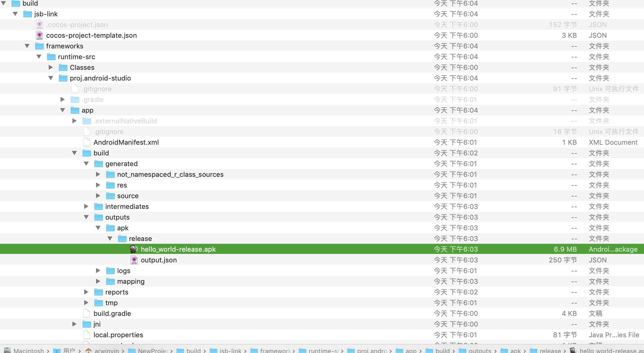644x353 pixels.
Task: Click the proj.android-studio folder icon
Action: (x=63, y=78)
